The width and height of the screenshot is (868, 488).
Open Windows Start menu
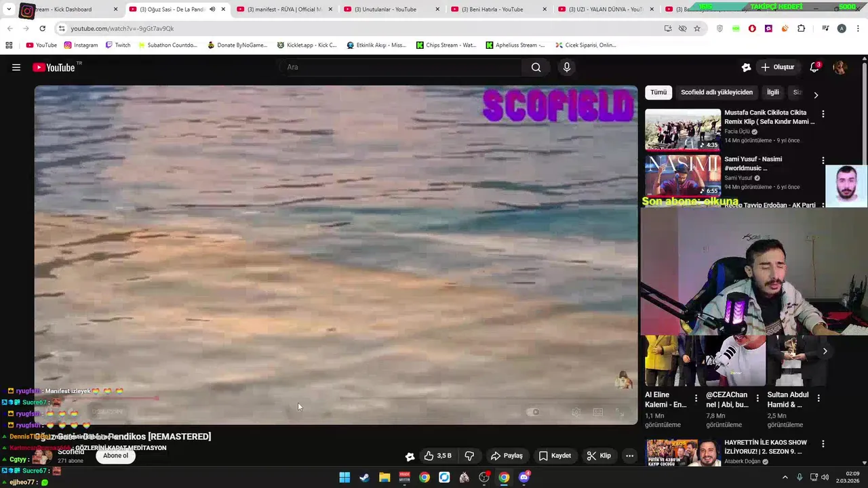pos(344,477)
